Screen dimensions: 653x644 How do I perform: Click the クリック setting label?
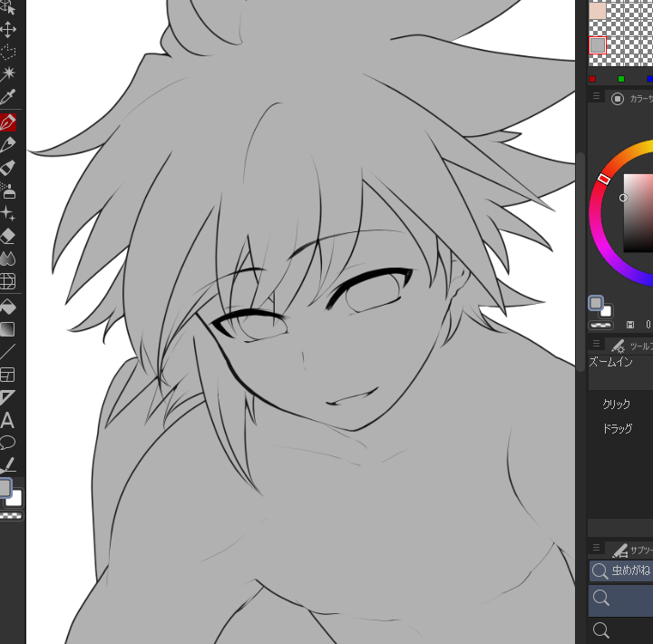click(x=616, y=404)
